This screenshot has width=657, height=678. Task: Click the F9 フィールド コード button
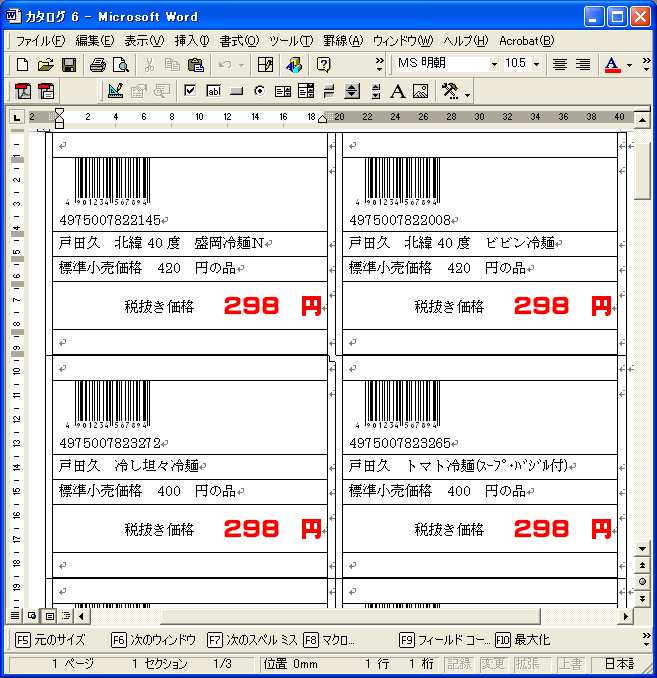(x=445, y=640)
